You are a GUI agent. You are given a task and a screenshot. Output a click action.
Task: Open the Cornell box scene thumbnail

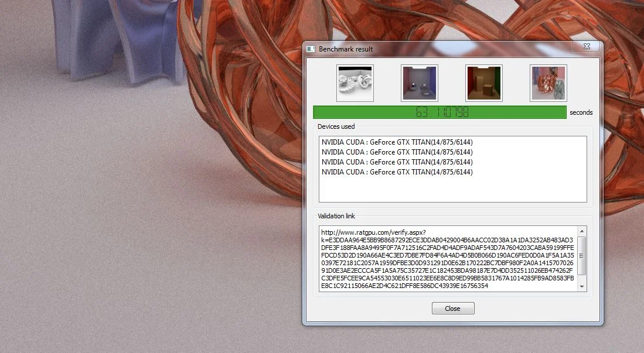pyautogui.click(x=484, y=83)
